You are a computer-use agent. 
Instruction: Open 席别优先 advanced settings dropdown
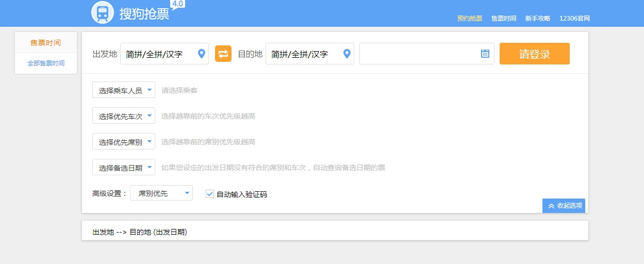click(161, 193)
